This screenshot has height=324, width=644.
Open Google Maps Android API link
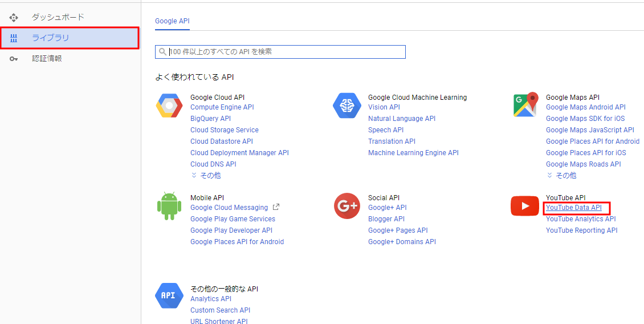(586, 107)
